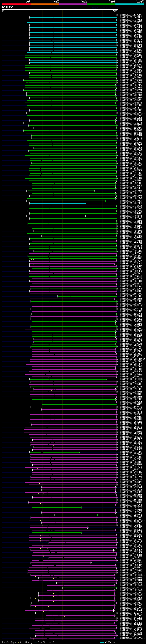Click label UniRef100_C6TNP9
This screenshot has height=644, width=146.
(131, 85)
